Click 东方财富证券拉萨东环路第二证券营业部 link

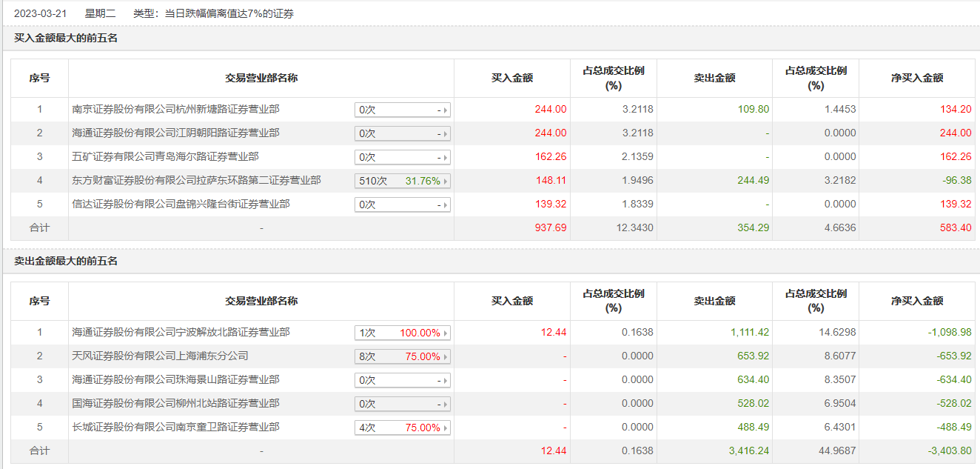point(196,181)
